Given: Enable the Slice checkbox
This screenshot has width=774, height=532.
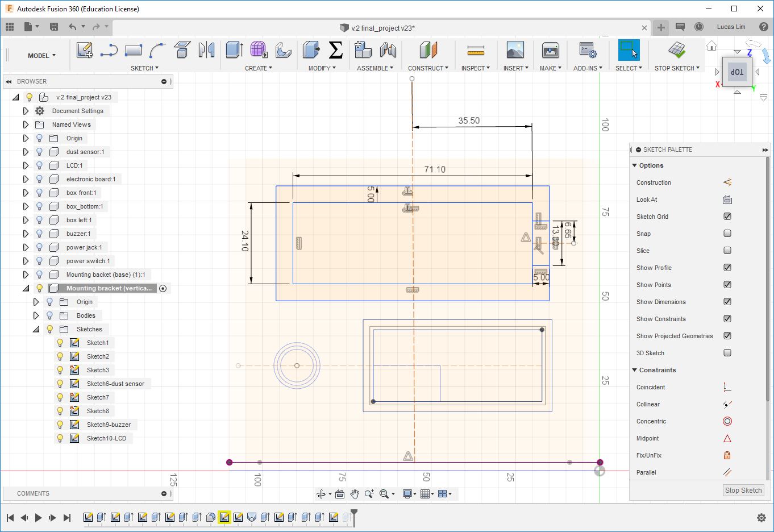Looking at the screenshot, I should tap(727, 251).
